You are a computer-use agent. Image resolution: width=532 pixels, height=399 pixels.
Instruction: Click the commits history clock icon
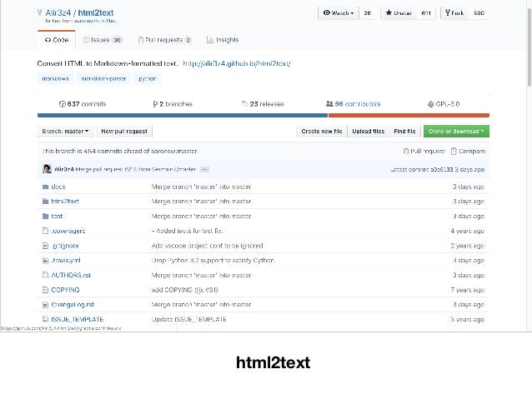click(x=62, y=104)
